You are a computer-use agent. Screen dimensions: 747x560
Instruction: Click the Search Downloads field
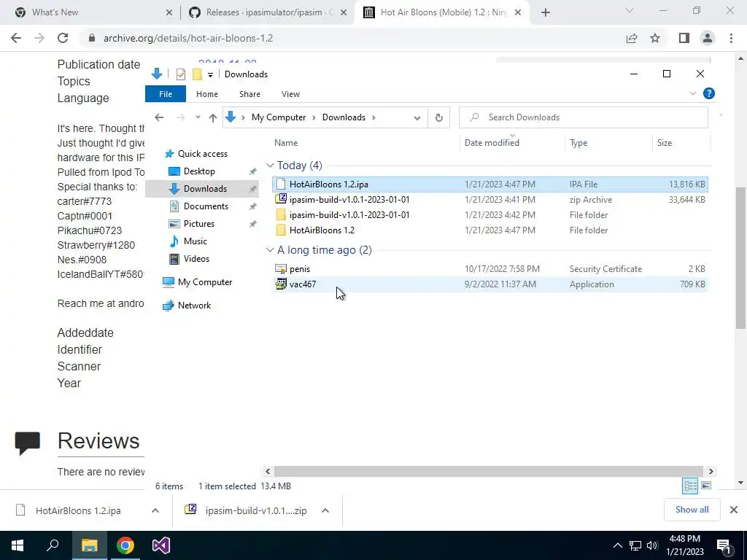click(583, 117)
